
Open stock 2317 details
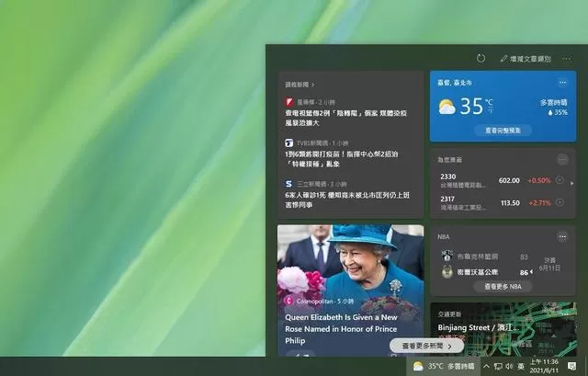pyautogui.click(x=463, y=203)
